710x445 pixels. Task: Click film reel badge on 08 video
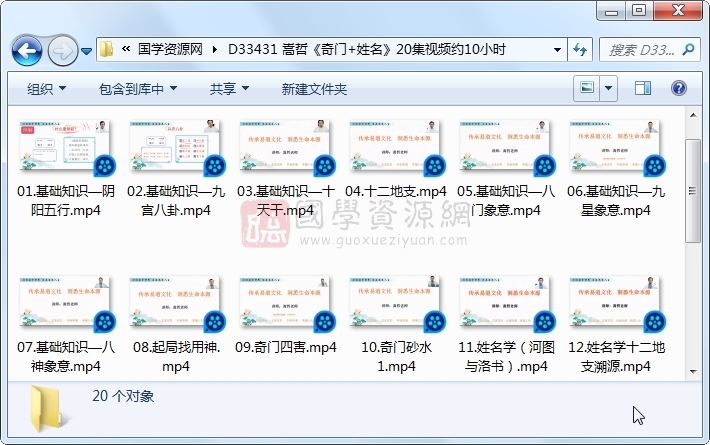(x=215, y=322)
